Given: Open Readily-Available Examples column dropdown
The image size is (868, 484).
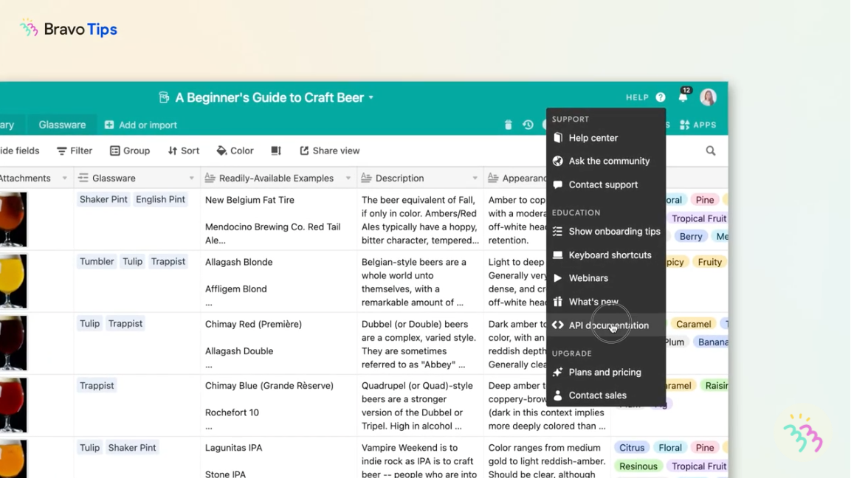Looking at the screenshot, I should [348, 178].
